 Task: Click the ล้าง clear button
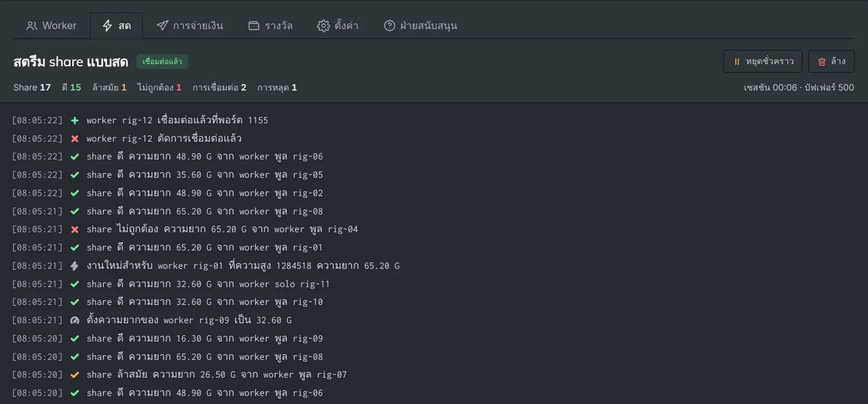(x=831, y=61)
